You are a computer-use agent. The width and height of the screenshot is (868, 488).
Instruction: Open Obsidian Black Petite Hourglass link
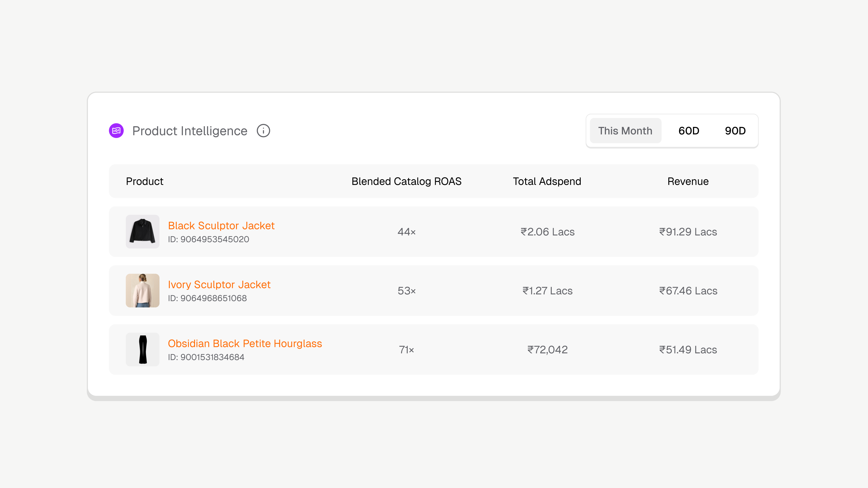pos(245,343)
